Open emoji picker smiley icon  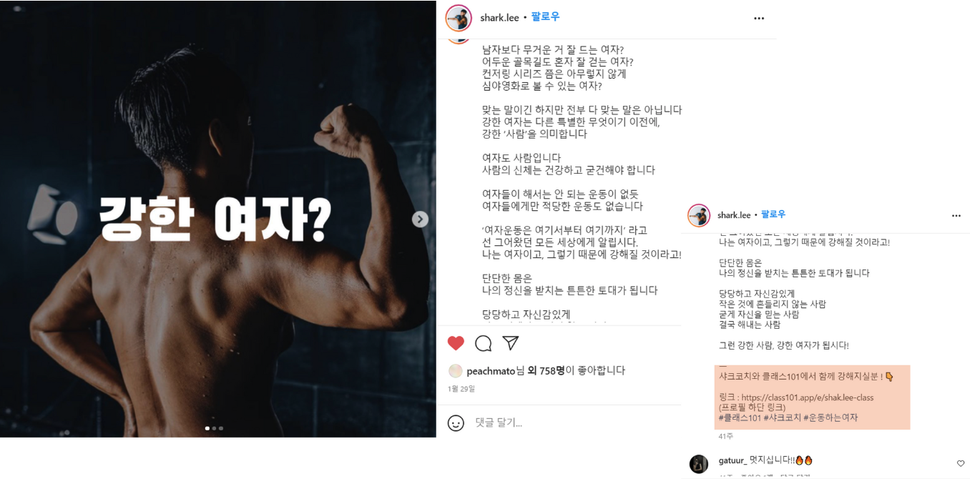(456, 423)
